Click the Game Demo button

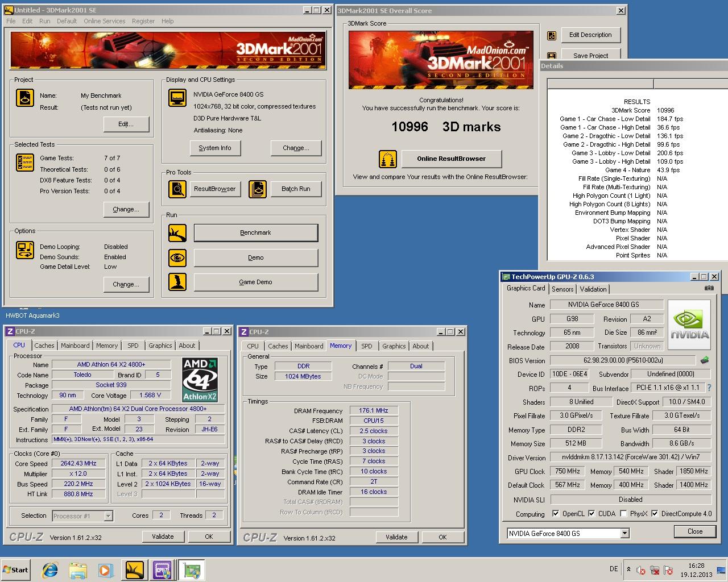pyautogui.click(x=256, y=282)
